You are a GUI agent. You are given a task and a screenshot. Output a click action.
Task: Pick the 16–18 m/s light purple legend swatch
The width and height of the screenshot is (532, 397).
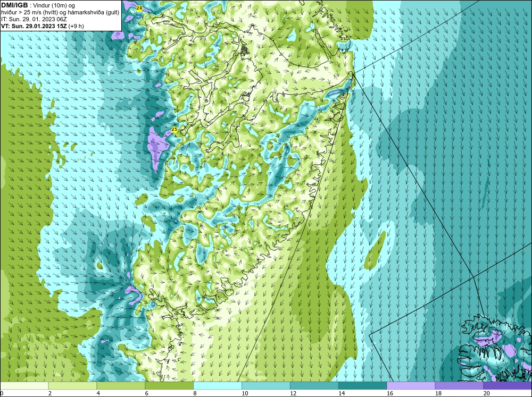411,386
